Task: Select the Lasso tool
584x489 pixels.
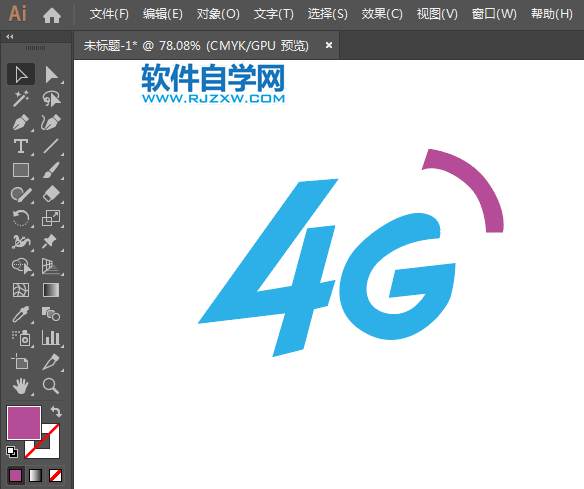Action: click(x=51, y=98)
